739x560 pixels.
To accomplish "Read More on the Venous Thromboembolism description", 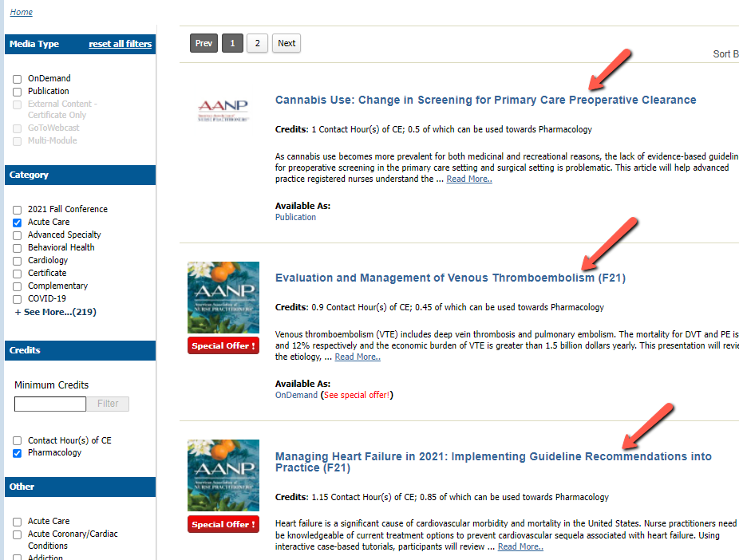I will [x=358, y=357].
